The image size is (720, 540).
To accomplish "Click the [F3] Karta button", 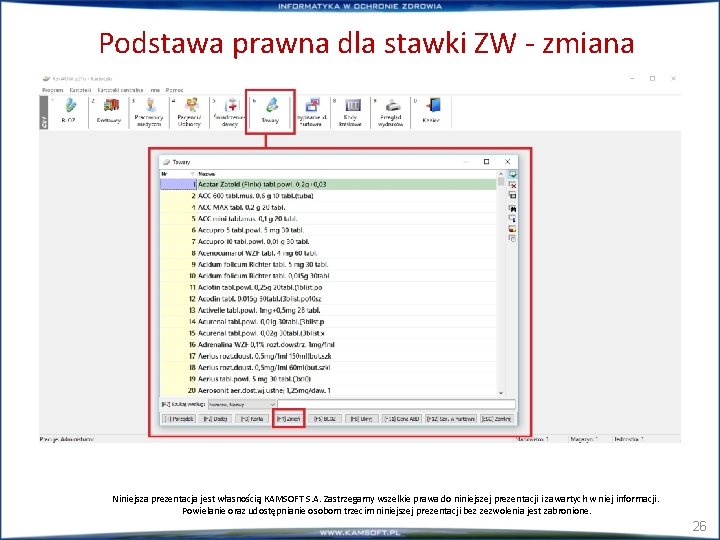I will pyautogui.click(x=252, y=419).
